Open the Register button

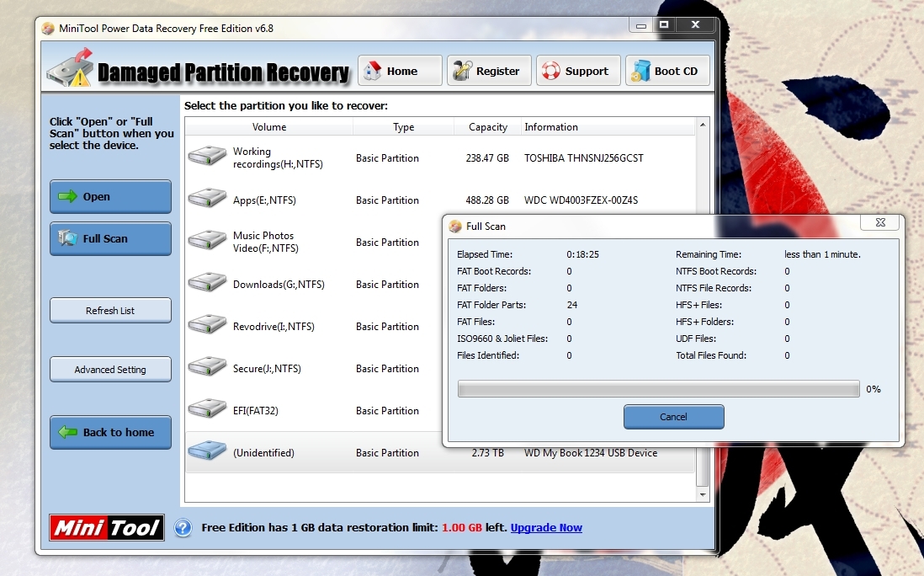click(489, 71)
